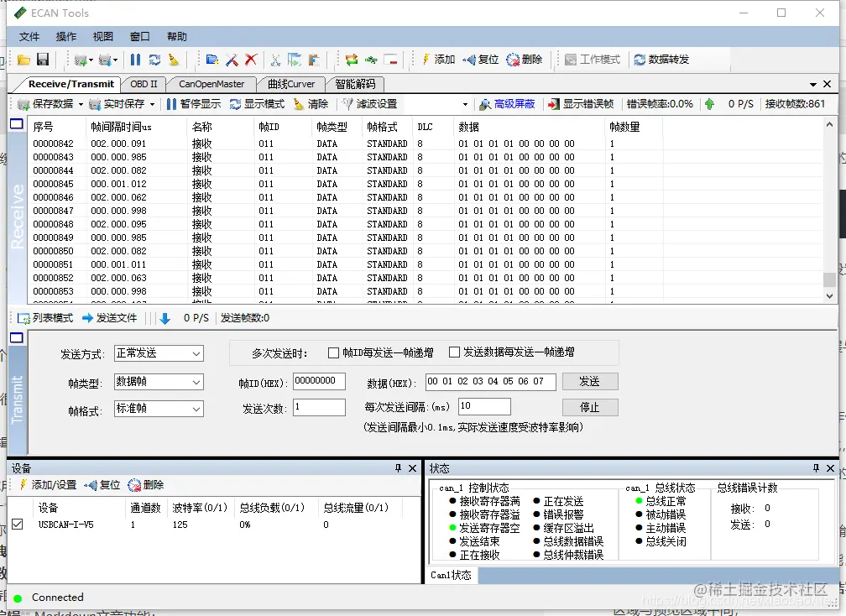Screen dimensions: 846x616
Task: Click the paste clipboard toolbar icon
Action: pos(314,60)
